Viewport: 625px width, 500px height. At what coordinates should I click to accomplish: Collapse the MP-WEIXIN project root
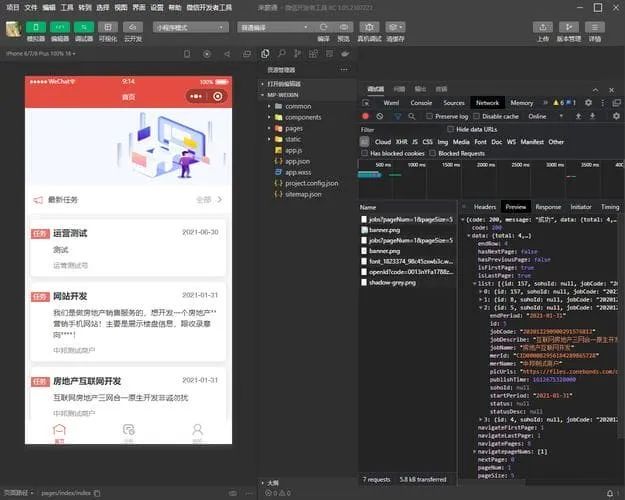[283, 95]
